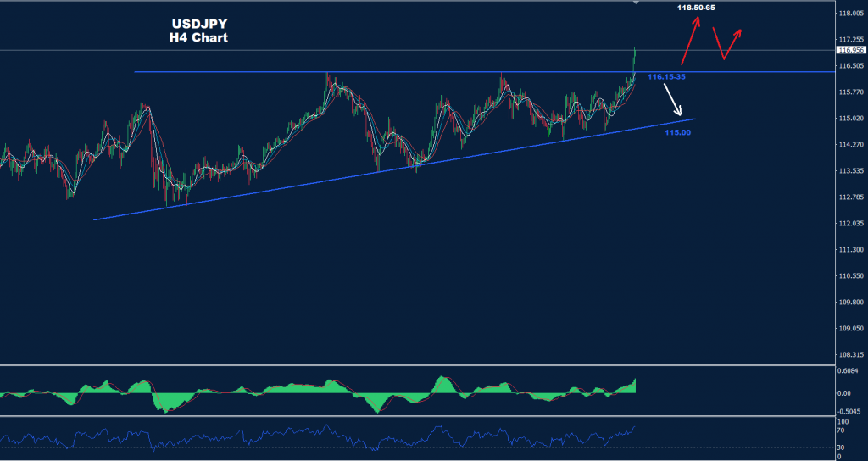Click the 116.505 price axis value
Screen dimensions: 868x461
851,66
